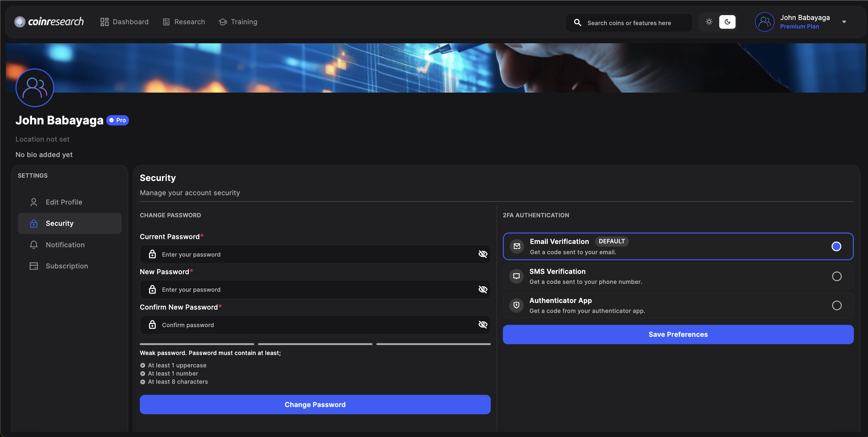Expand the John Babayaga account dropdown arrow
Viewport: 868px width, 437px height.
[x=844, y=22]
